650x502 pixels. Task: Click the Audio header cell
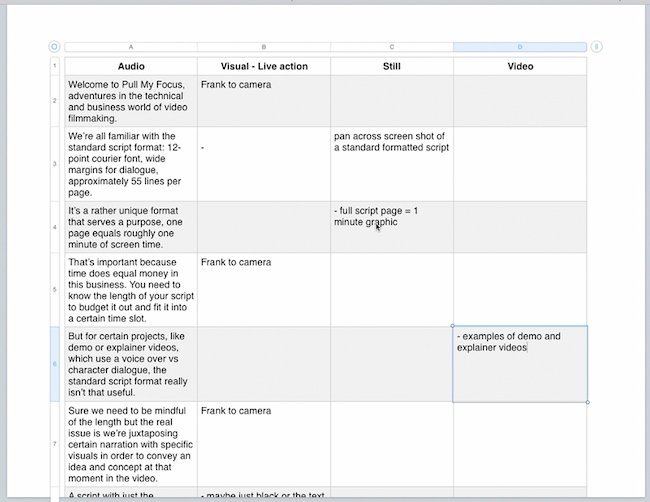(131, 66)
